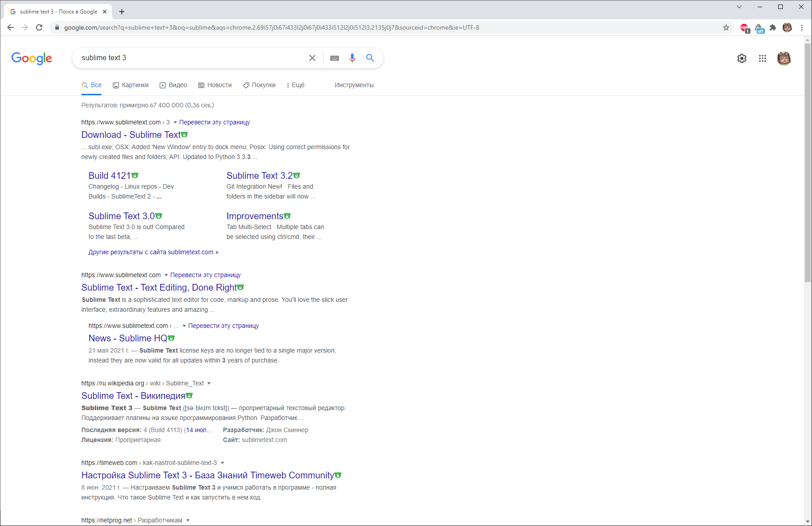Image resolution: width=812 pixels, height=526 pixels.
Task: Click the tab search chevron in title bar
Action: click(x=739, y=7)
